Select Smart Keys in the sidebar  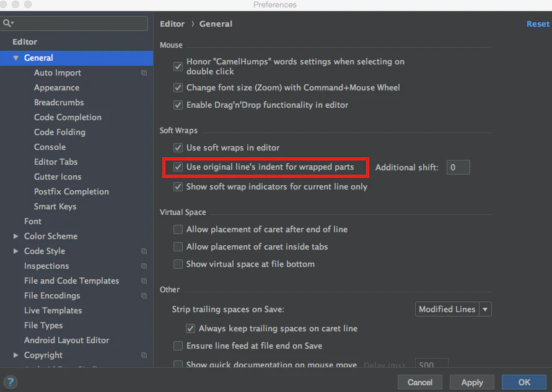55,207
